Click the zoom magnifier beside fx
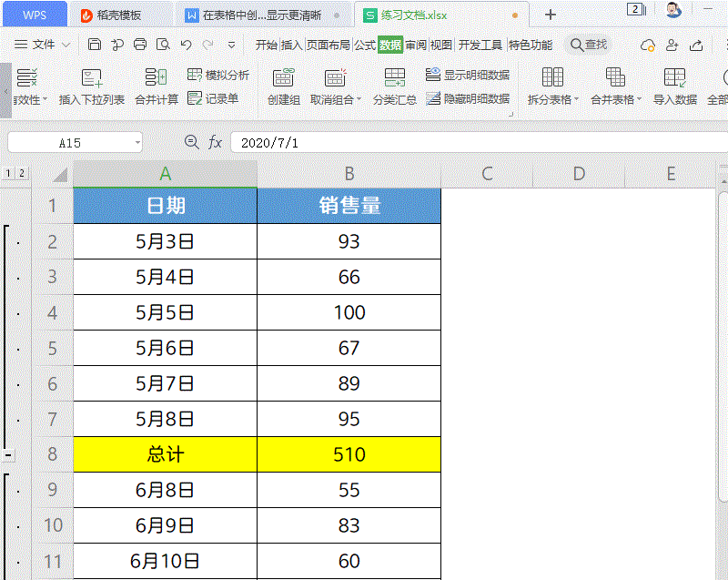 click(x=191, y=142)
